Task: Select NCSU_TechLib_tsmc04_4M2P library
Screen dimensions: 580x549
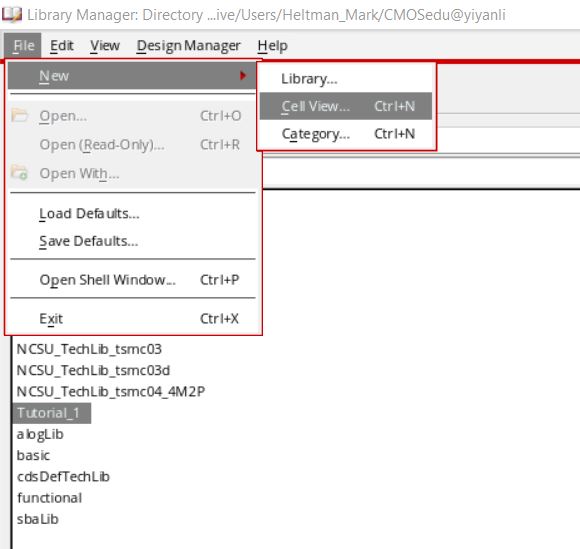Action: (111, 391)
